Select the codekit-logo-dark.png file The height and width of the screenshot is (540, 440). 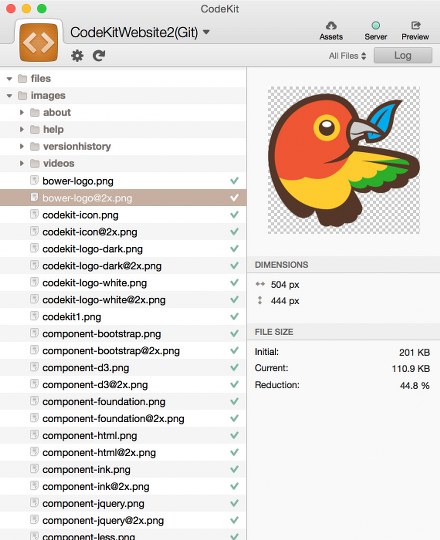(92, 249)
